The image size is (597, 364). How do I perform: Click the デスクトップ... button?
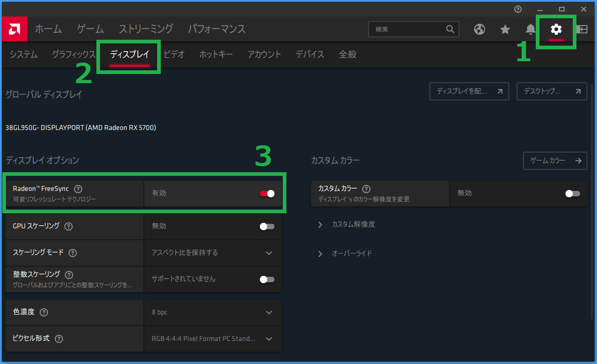click(552, 91)
